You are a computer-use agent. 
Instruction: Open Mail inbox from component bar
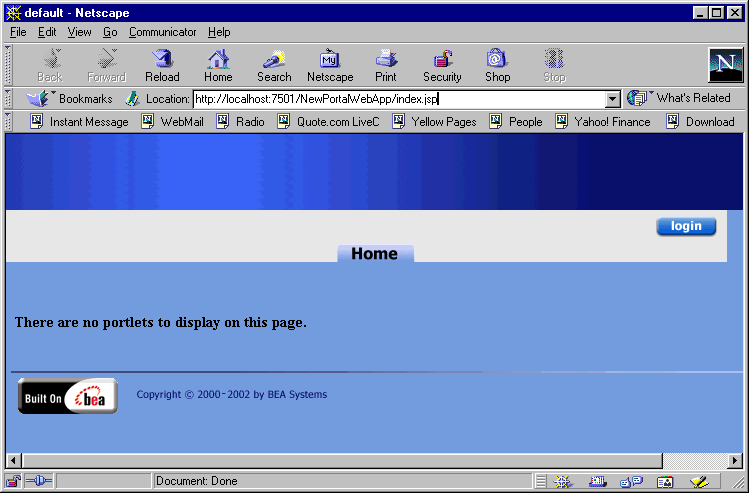pyautogui.click(x=598, y=481)
